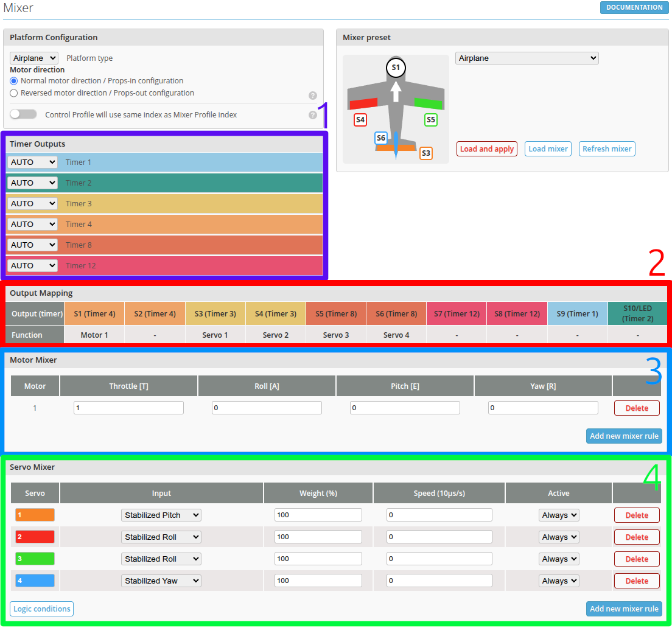Click Motor 1 function cell
The image size is (672, 628).
pyautogui.click(x=95, y=335)
